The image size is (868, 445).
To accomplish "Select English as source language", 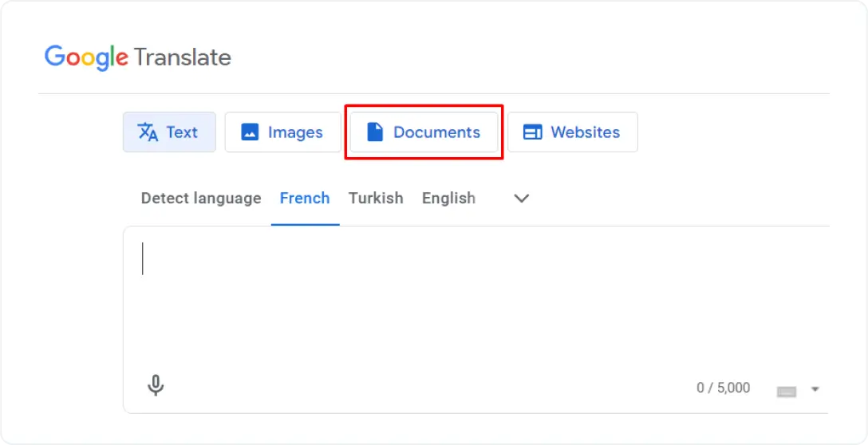I will 448,198.
